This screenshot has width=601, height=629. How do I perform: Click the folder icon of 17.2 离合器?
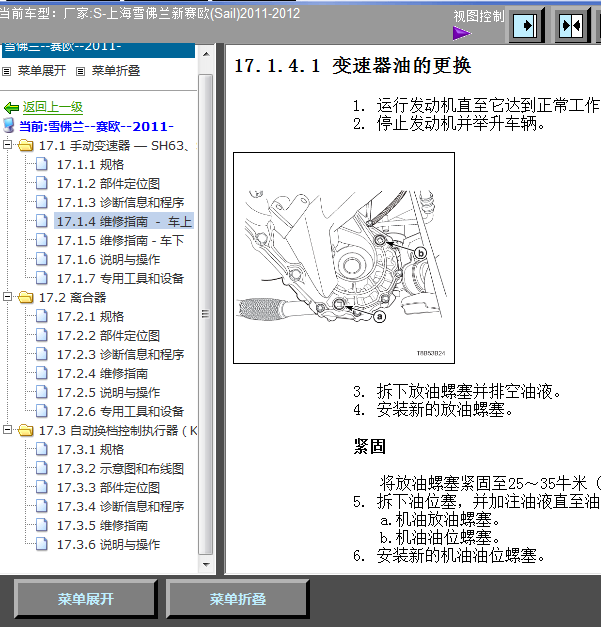click(x=26, y=297)
